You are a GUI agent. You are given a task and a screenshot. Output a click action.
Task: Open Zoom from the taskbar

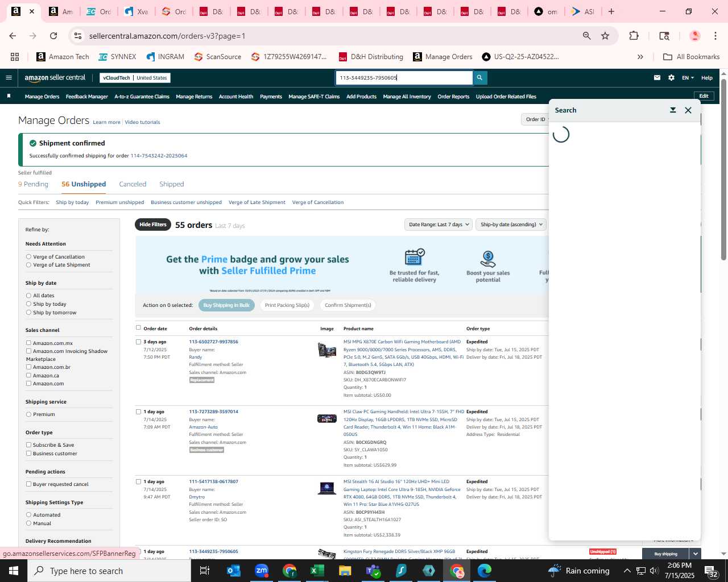tap(262, 571)
